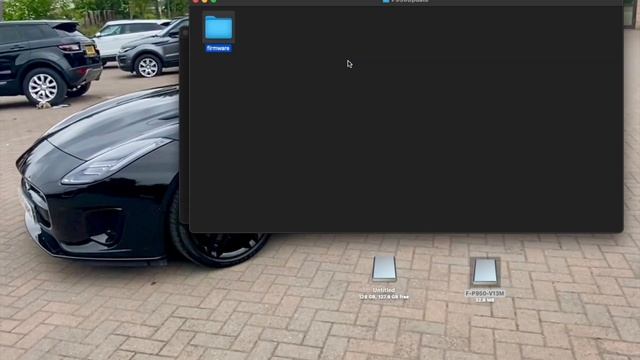Click the 32.8 MB size text
Image resolution: width=640 pixels, height=360 pixels.
[485, 300]
